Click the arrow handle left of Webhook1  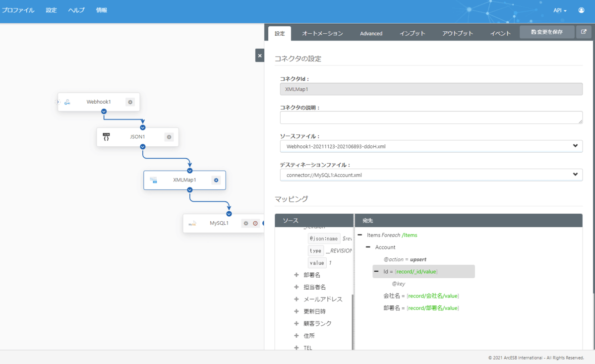[x=57, y=102]
